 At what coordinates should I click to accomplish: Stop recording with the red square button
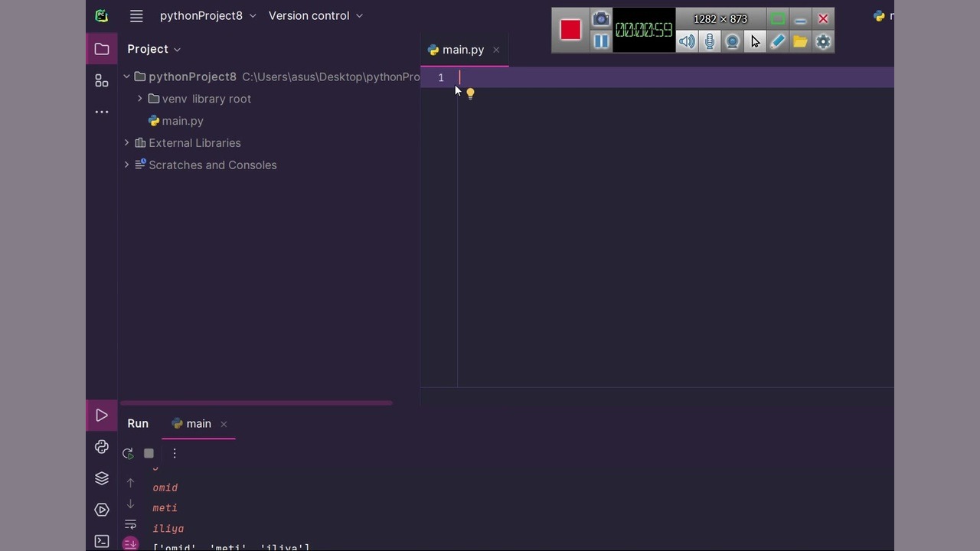(570, 30)
